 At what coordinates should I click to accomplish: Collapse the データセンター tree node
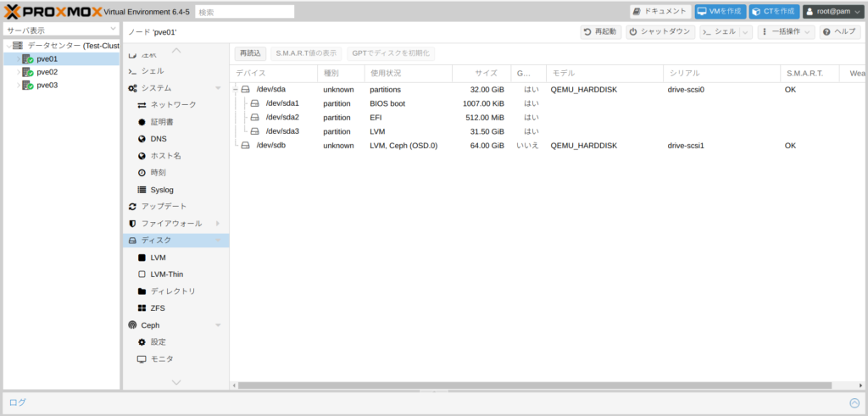tap(8, 46)
